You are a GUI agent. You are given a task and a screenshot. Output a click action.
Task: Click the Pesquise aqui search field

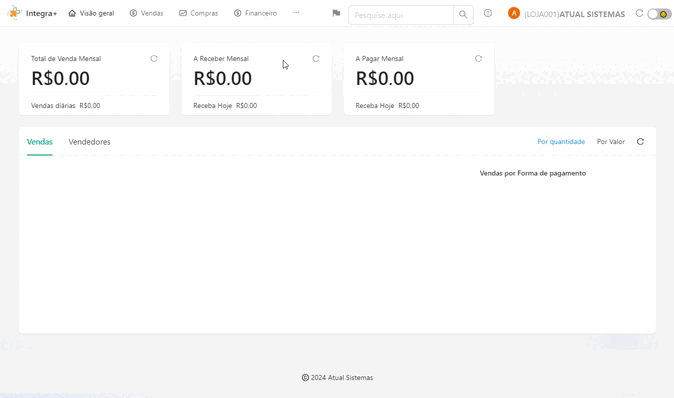[x=401, y=15]
